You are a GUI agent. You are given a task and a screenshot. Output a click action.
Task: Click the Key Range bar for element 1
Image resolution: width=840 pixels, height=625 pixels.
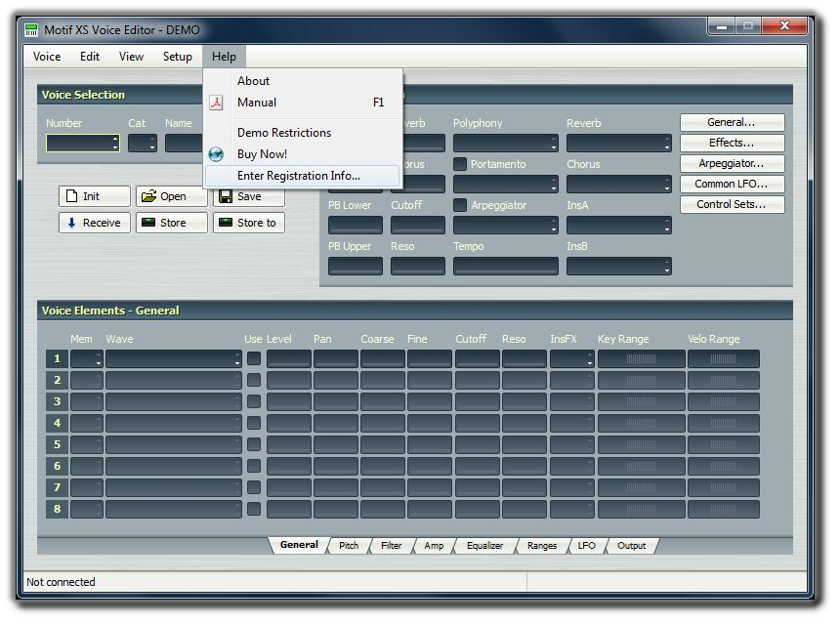click(642, 358)
